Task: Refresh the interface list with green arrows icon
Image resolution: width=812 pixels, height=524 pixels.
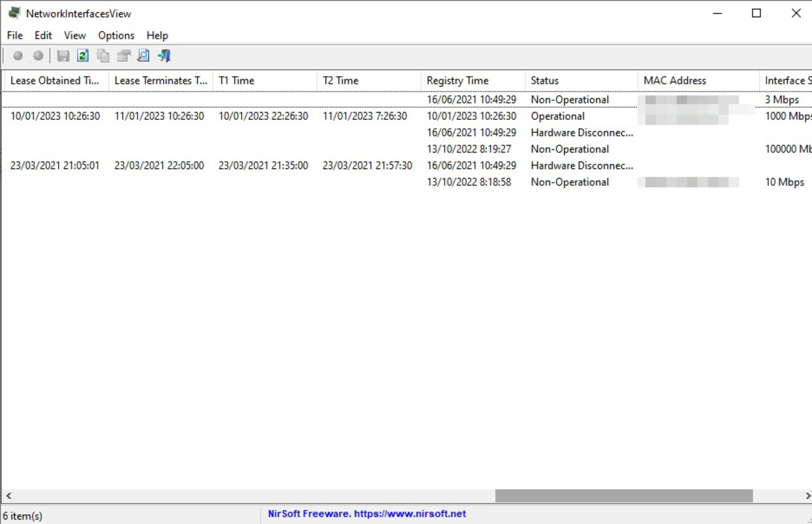Action: pyautogui.click(x=83, y=56)
